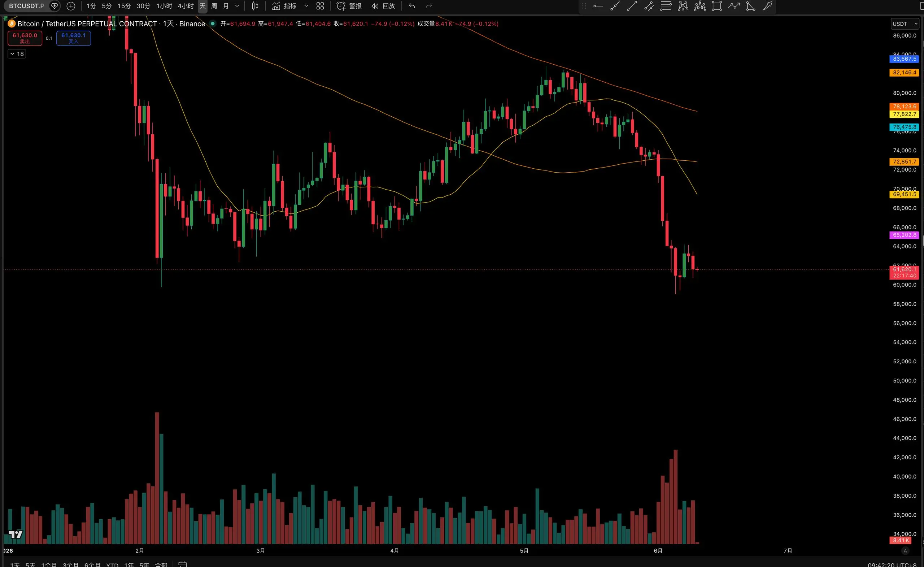Switch to the 4小时 timeframe
The width and height of the screenshot is (924, 567).
point(186,6)
